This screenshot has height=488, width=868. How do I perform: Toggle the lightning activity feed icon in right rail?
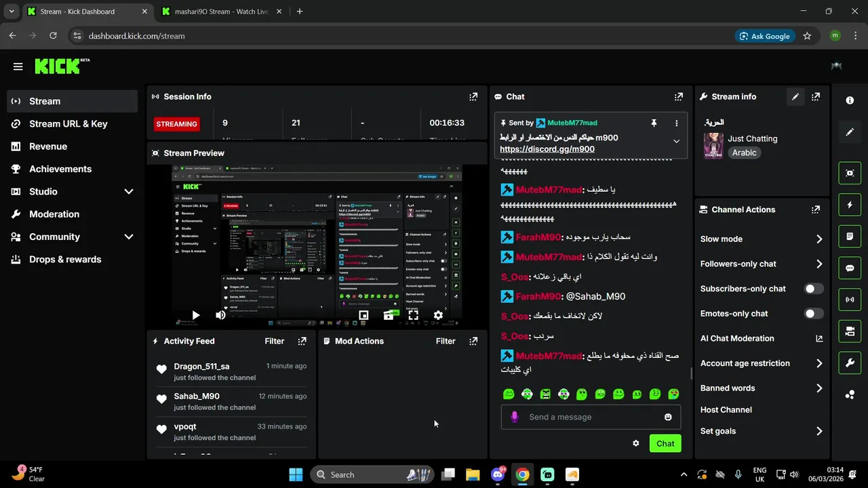pos(850,205)
